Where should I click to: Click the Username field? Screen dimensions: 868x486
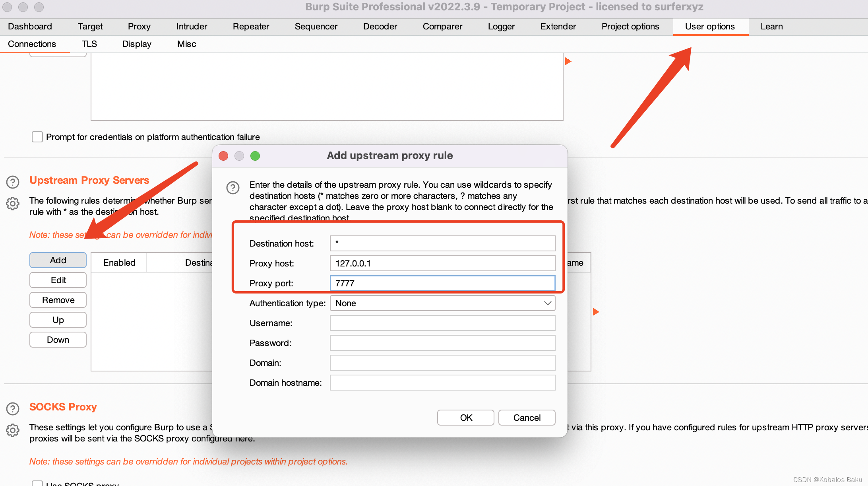point(442,323)
